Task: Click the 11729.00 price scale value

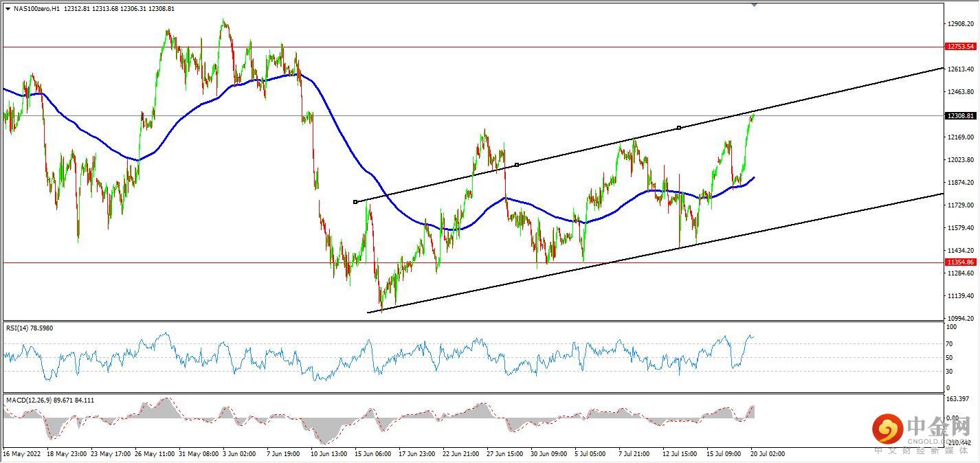Action: [961, 205]
